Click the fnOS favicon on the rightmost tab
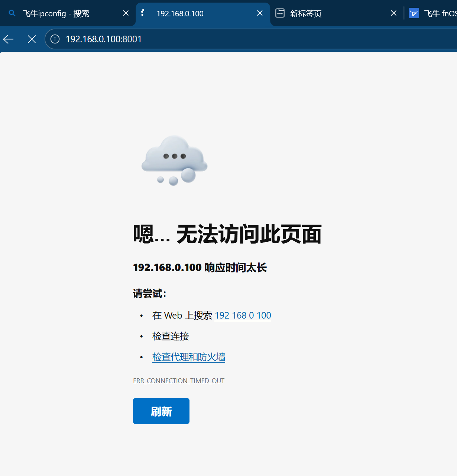Viewport: 457px width, 476px height. click(x=414, y=13)
